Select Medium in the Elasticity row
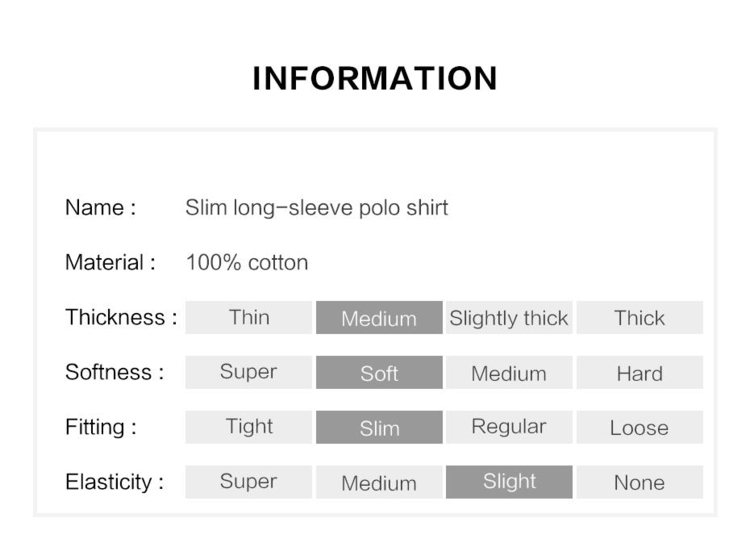The width and height of the screenshot is (750, 547). (379, 482)
